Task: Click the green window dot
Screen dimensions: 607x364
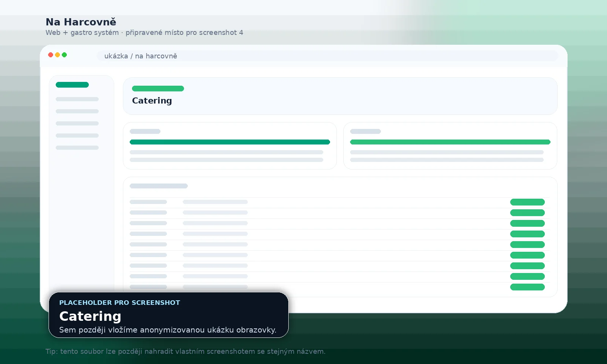Action: tap(64, 55)
